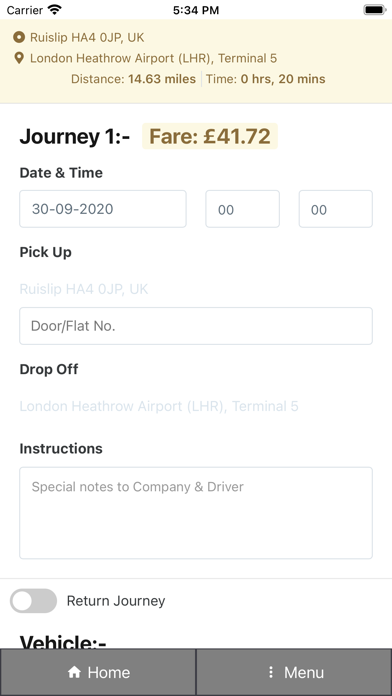
Task: Click the London Heathrow Airport header text
Action: click(153, 58)
